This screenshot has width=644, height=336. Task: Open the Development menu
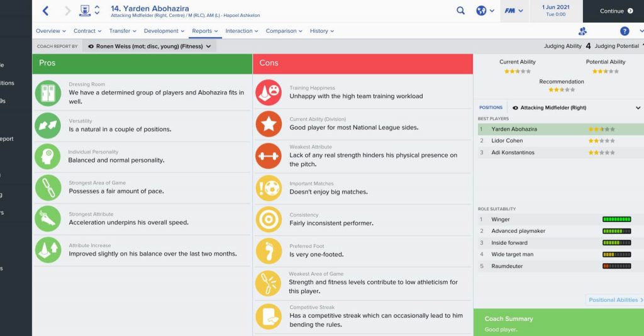pos(164,31)
